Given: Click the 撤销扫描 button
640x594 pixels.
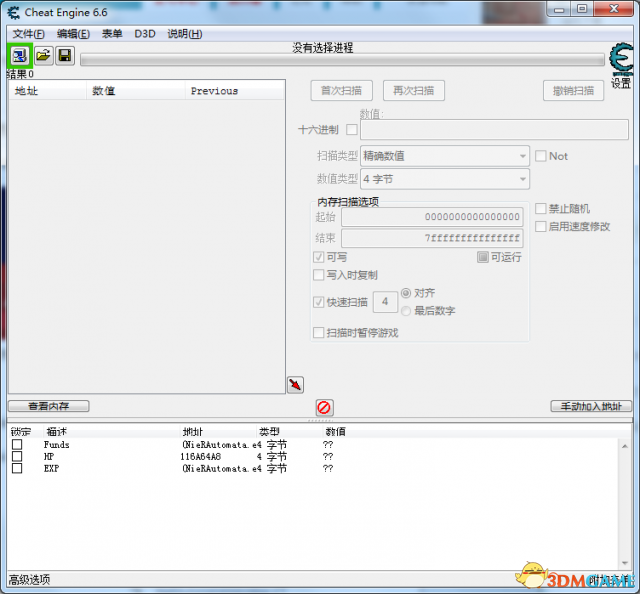Looking at the screenshot, I should tap(573, 91).
